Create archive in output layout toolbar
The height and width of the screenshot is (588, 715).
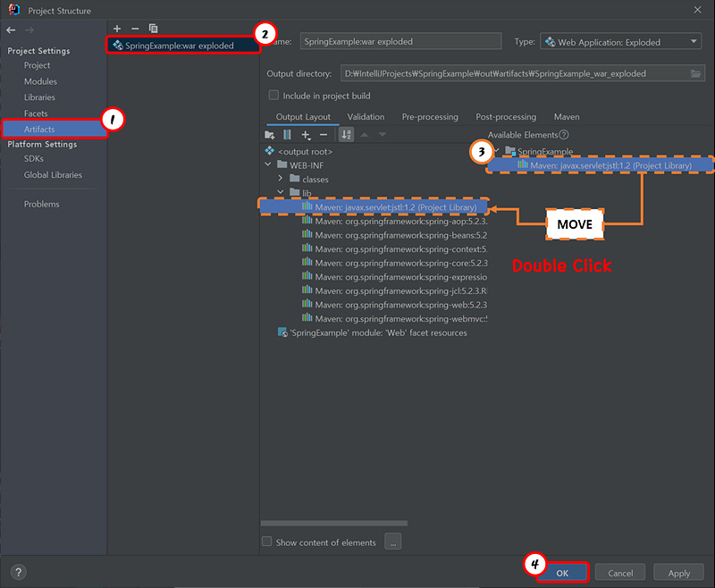(x=287, y=135)
